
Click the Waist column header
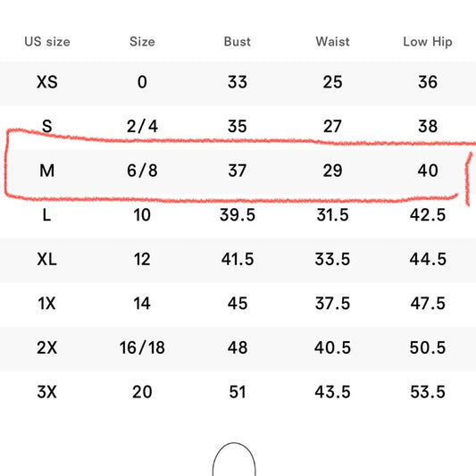tap(332, 42)
